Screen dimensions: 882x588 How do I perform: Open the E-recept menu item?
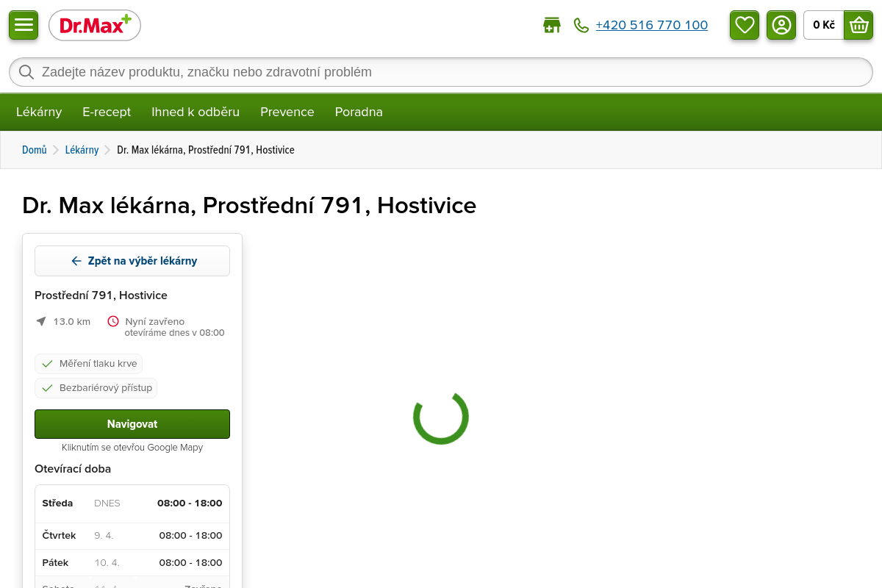pos(107,112)
